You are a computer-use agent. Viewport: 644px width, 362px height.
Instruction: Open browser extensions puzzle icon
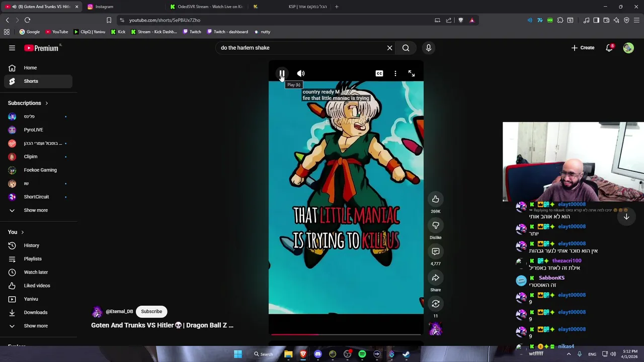[560, 20]
